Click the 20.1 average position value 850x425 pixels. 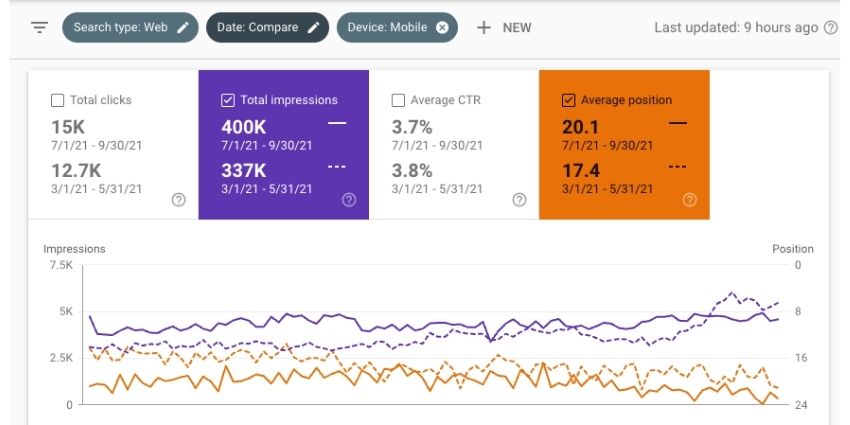coord(580,127)
